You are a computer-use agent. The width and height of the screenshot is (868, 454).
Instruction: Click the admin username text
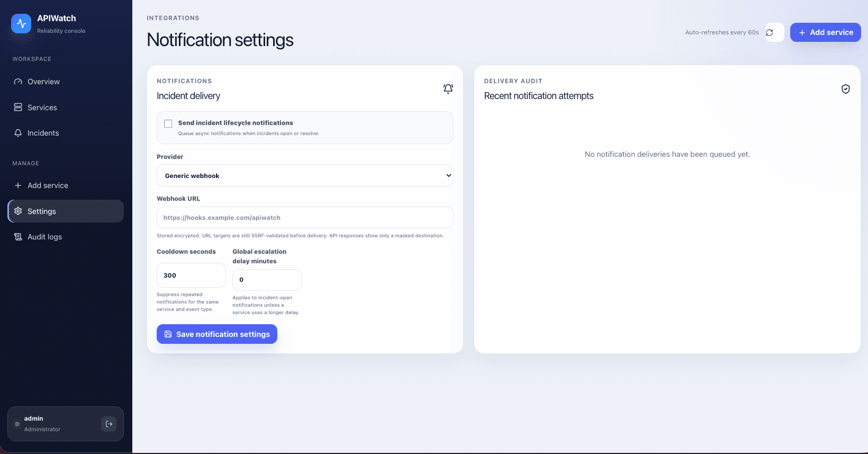pyautogui.click(x=34, y=419)
